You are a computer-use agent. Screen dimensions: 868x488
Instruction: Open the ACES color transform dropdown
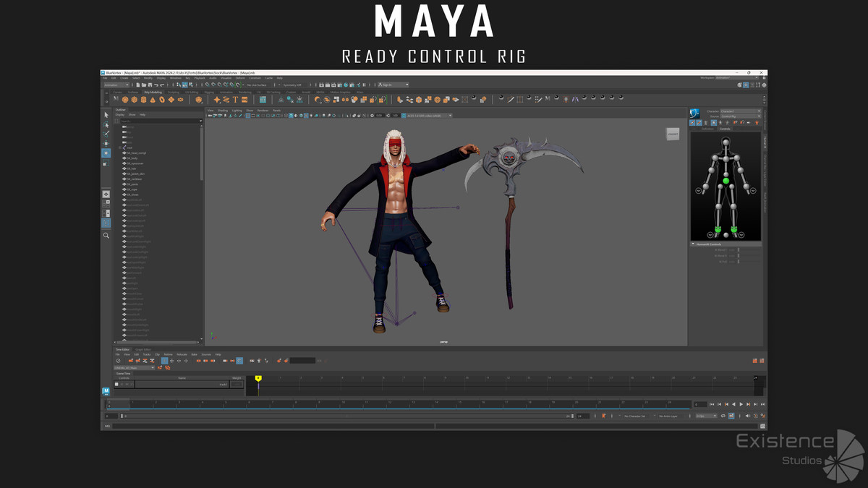(428, 115)
